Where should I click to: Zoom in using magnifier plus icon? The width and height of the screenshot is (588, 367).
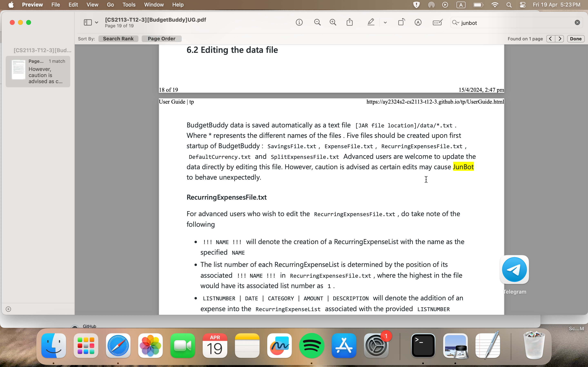click(x=333, y=23)
